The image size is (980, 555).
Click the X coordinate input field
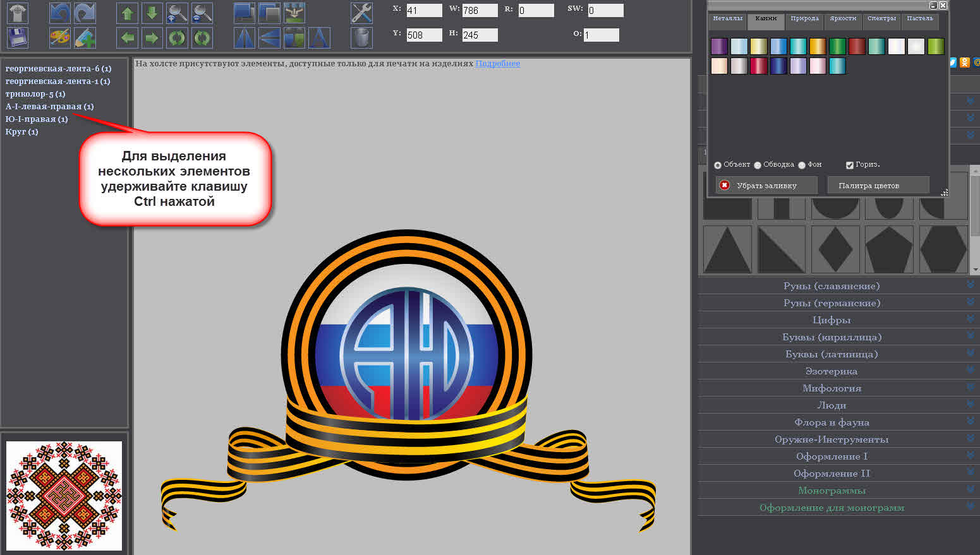(423, 10)
